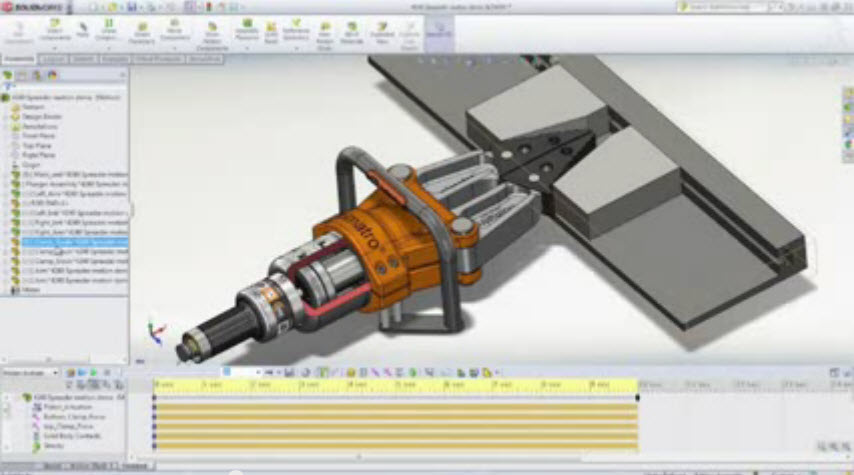Click the green Play button
The width and height of the screenshot is (854, 475).
click(94, 373)
